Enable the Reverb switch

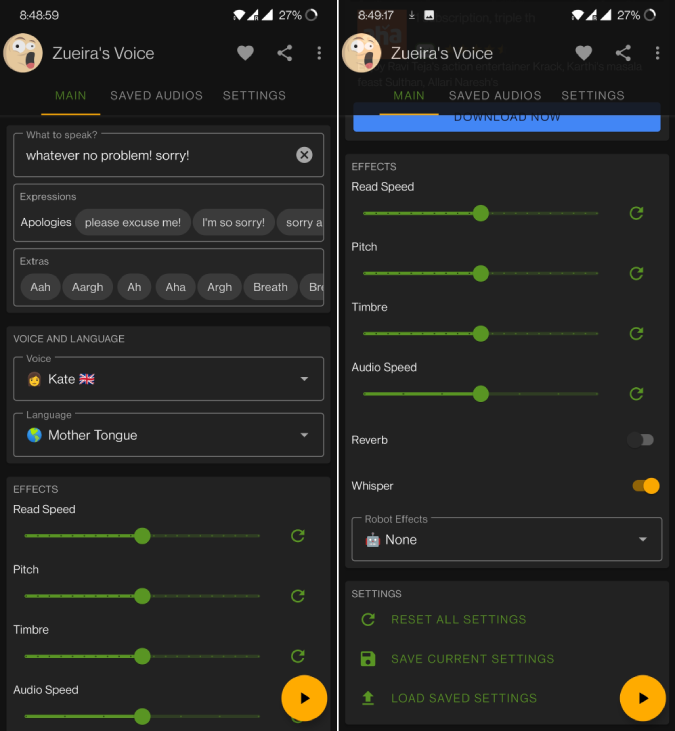pyautogui.click(x=640, y=440)
